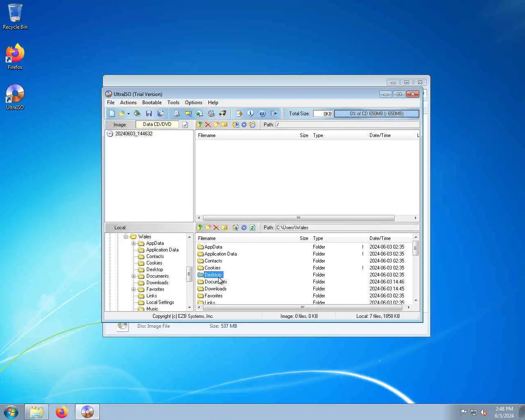Click the Make CD/DVD Image drive icon
Image resolution: width=525 pixels, height=420 pixels.
pyautogui.click(x=177, y=114)
